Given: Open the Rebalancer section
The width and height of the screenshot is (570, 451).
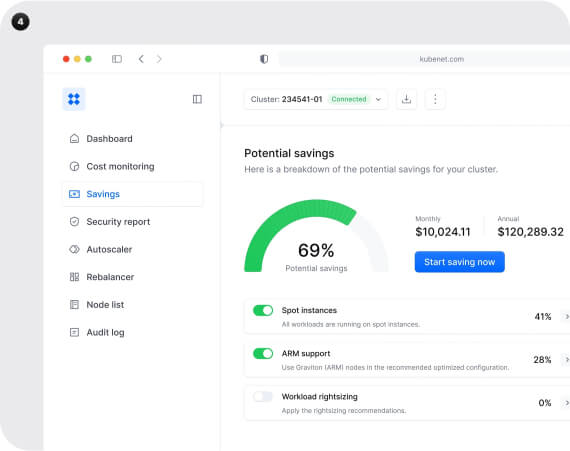Looking at the screenshot, I should pos(133,277).
